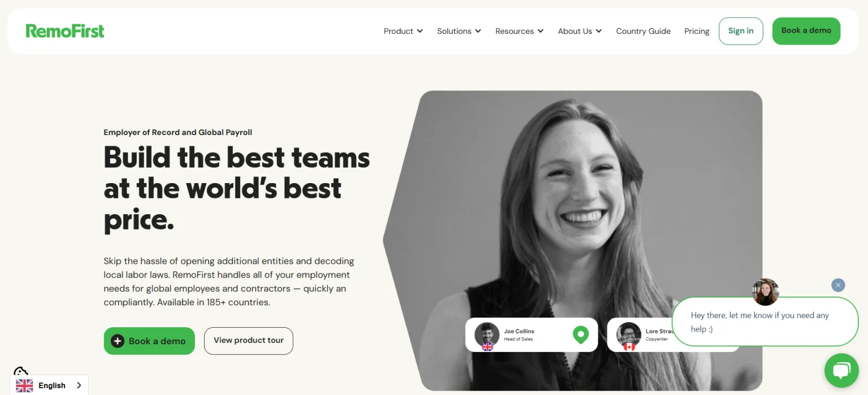Screen dimensions: 868x395
Task: Click the Sign in button
Action: point(741,31)
